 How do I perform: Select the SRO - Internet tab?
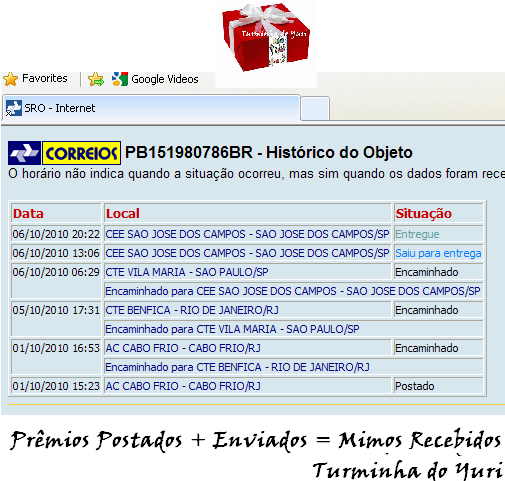point(151,108)
